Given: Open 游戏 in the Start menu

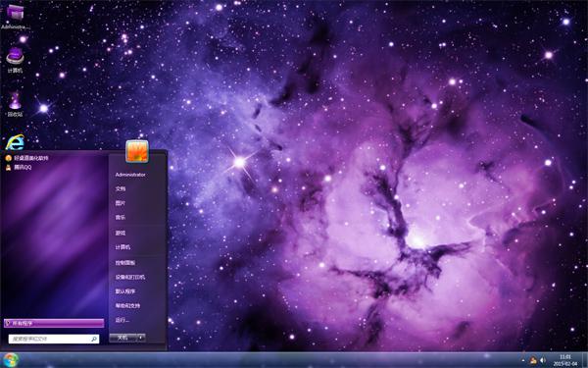Looking at the screenshot, I should (121, 234).
